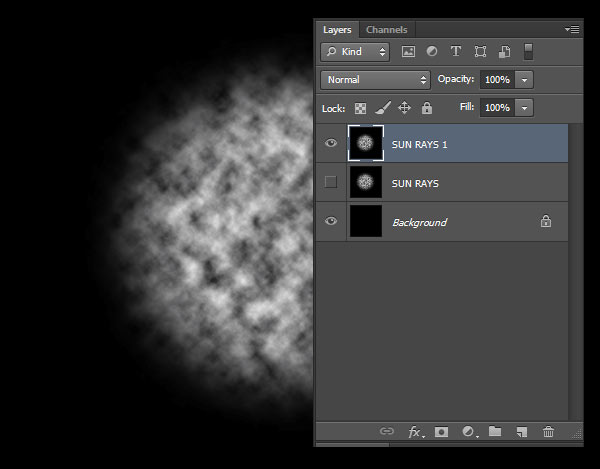Click the smart object filter icon
The width and height of the screenshot is (600, 469).
pos(505,51)
